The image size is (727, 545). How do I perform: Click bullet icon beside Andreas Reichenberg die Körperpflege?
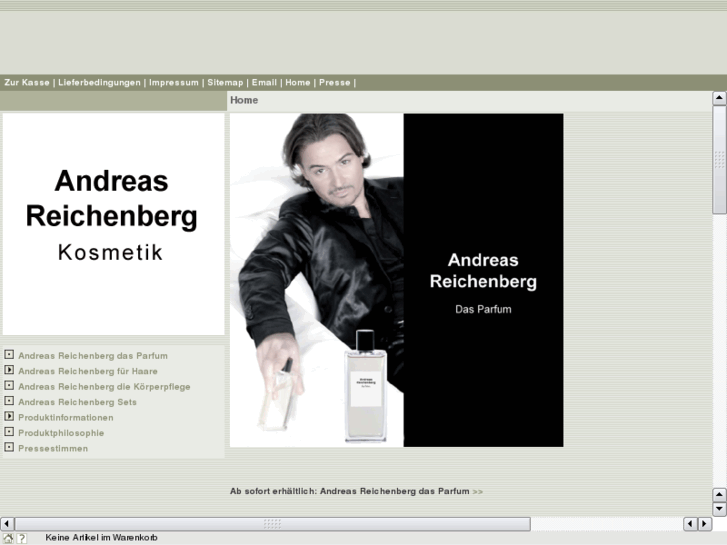[9, 385]
